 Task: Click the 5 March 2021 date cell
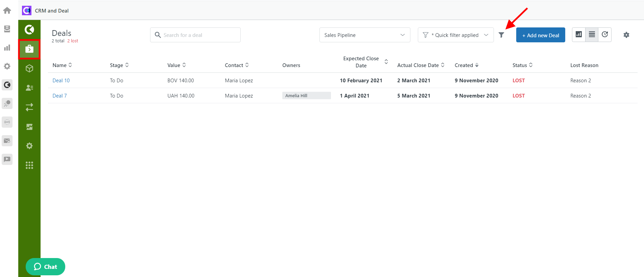point(414,95)
